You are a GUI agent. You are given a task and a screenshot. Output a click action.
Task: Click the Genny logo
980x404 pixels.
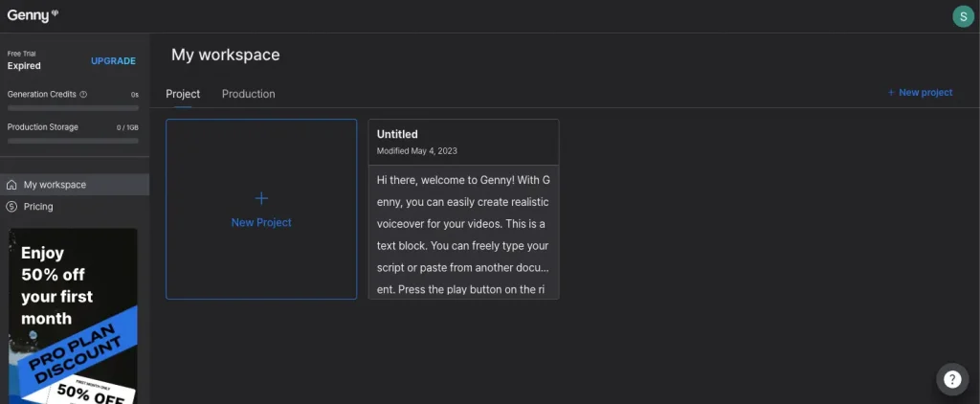tap(33, 15)
